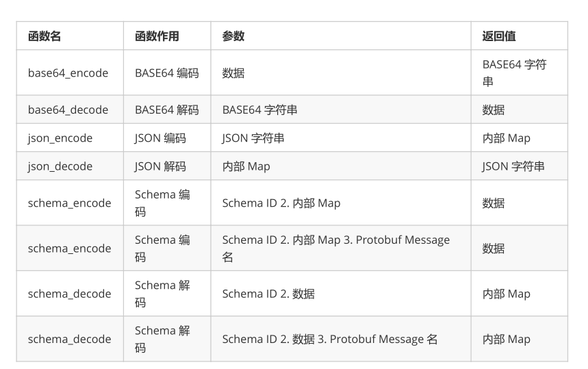Select the JSON 解码 description

tap(160, 166)
